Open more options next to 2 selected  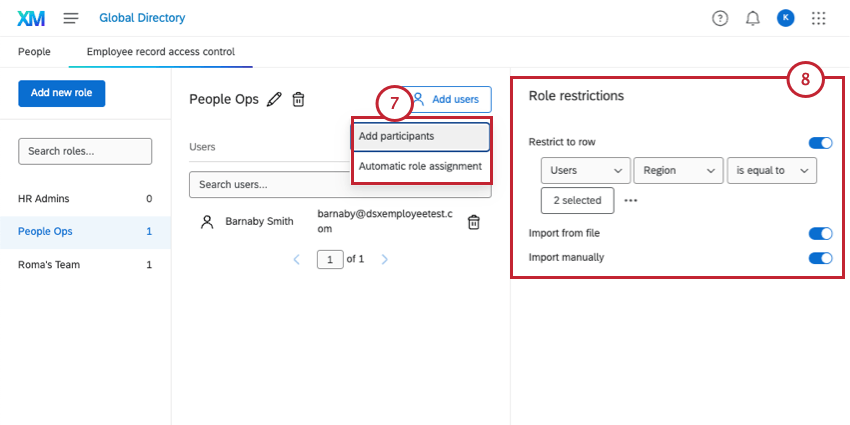[631, 200]
